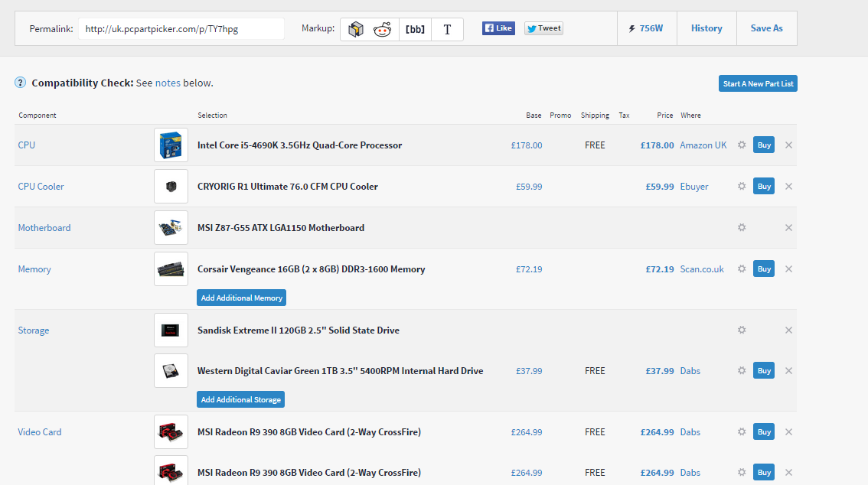Start A New Part List
Screen dimensions: 868x485
click(x=758, y=83)
